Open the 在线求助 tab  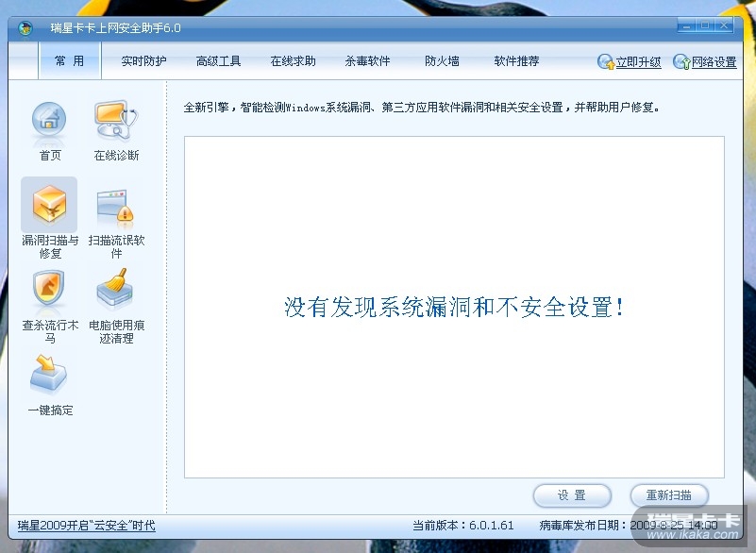(x=294, y=61)
